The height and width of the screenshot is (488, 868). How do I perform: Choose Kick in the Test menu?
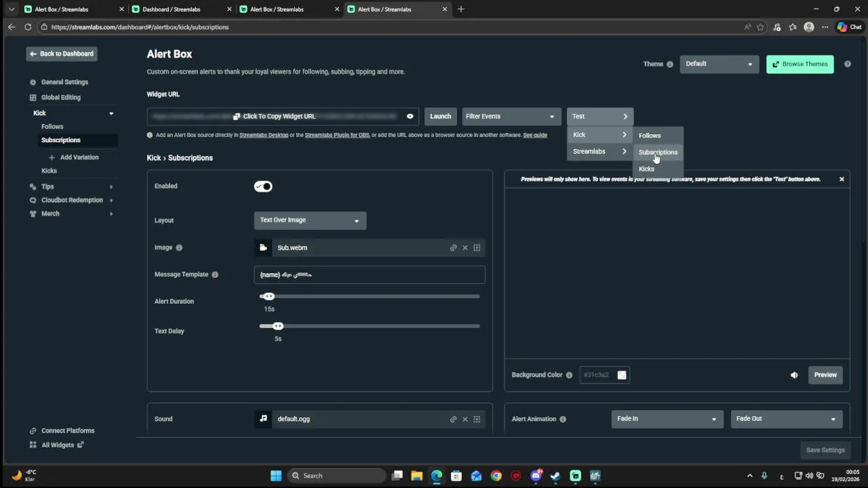[x=600, y=134]
